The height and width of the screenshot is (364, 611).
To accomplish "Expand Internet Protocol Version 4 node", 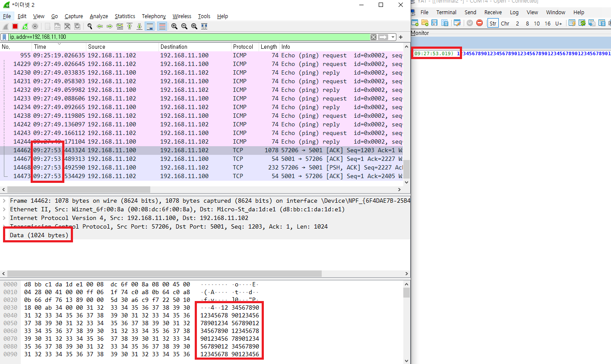I will 5,218.
